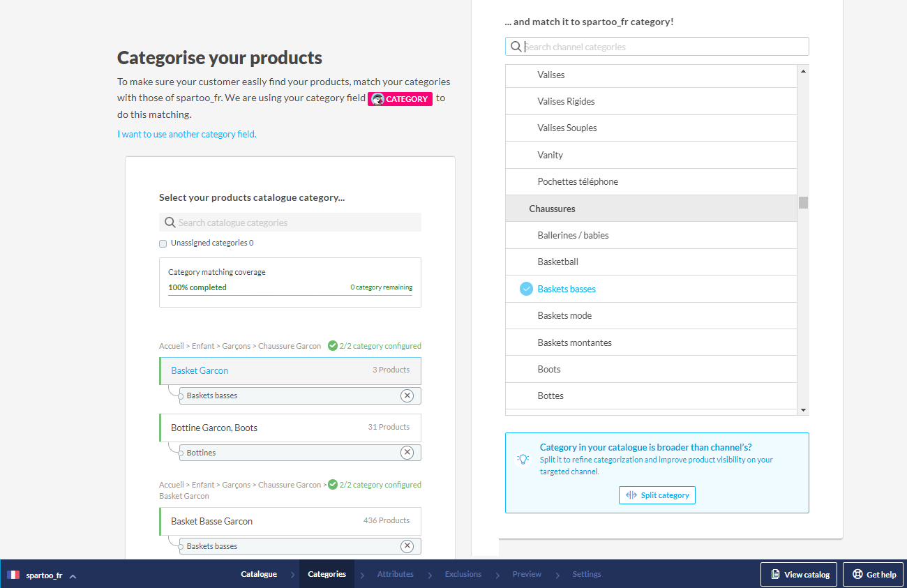Screen dimensions: 907x588
Task: Click the French flag icon in bottom bar
Action: (13, 575)
